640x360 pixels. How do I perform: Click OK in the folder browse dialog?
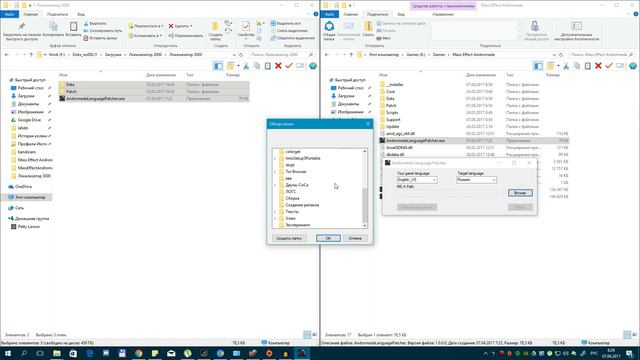coord(328,238)
